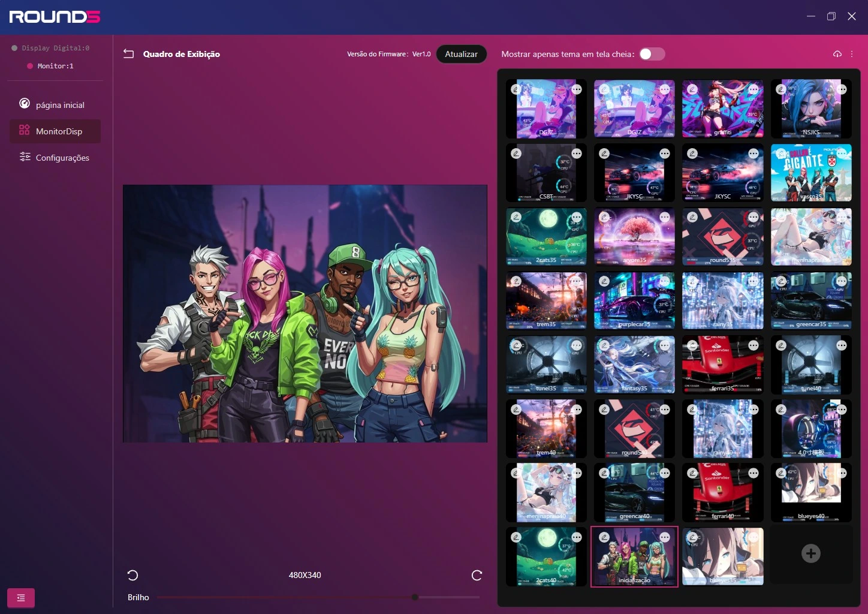
Task: Open the vertical three-dot options menu
Action: [852, 54]
